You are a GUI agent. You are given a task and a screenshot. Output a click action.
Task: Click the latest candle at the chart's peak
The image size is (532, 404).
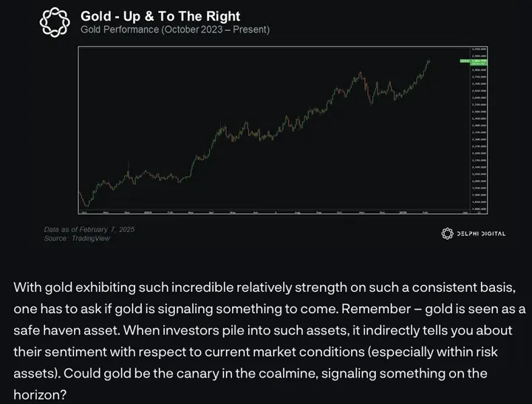[x=429, y=61]
